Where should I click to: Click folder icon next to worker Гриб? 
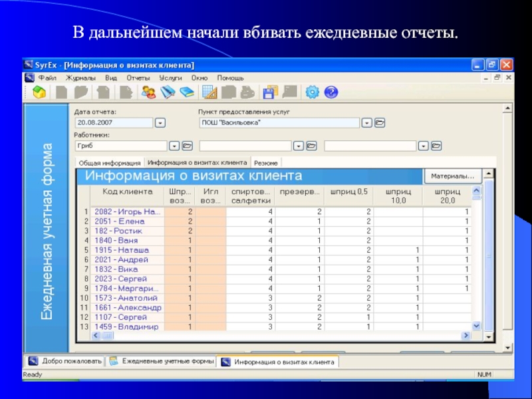pyautogui.click(x=187, y=145)
